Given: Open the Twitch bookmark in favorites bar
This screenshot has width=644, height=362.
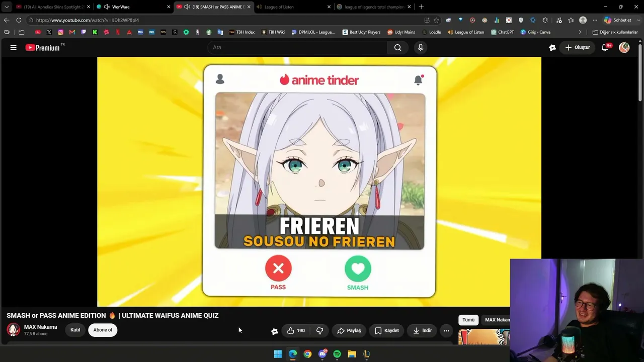Looking at the screenshot, I should pyautogui.click(x=84, y=32).
